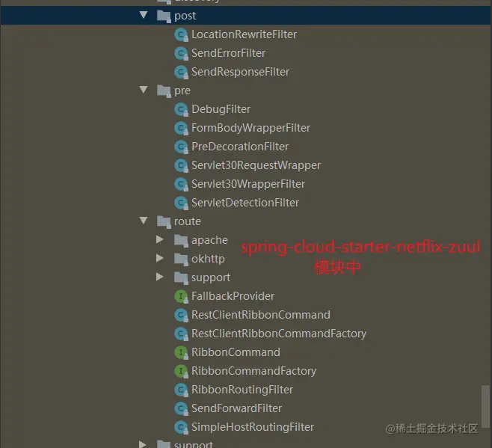Click the Servlet30WrapperFilter class icon
This screenshot has height=448, width=492.
(x=182, y=184)
